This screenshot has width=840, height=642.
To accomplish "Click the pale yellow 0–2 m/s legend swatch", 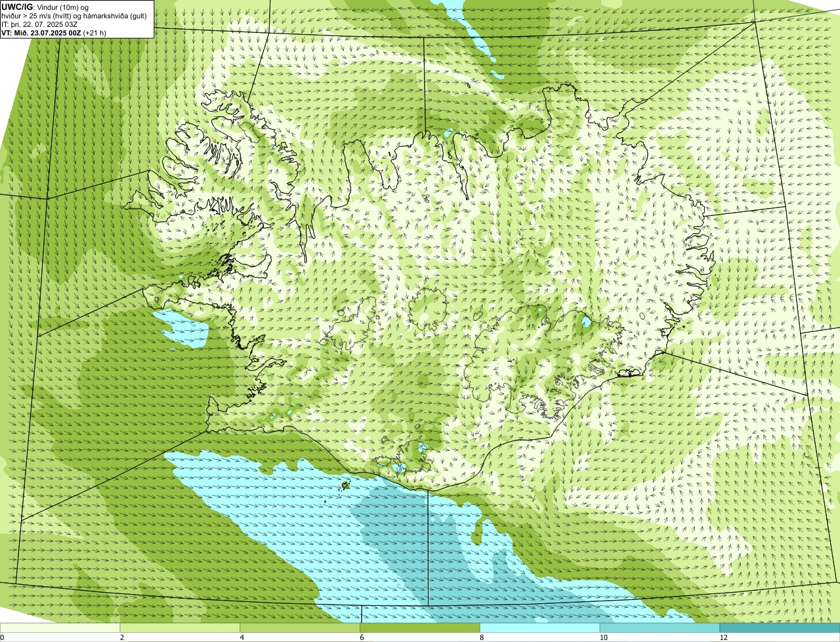I will tap(60, 628).
